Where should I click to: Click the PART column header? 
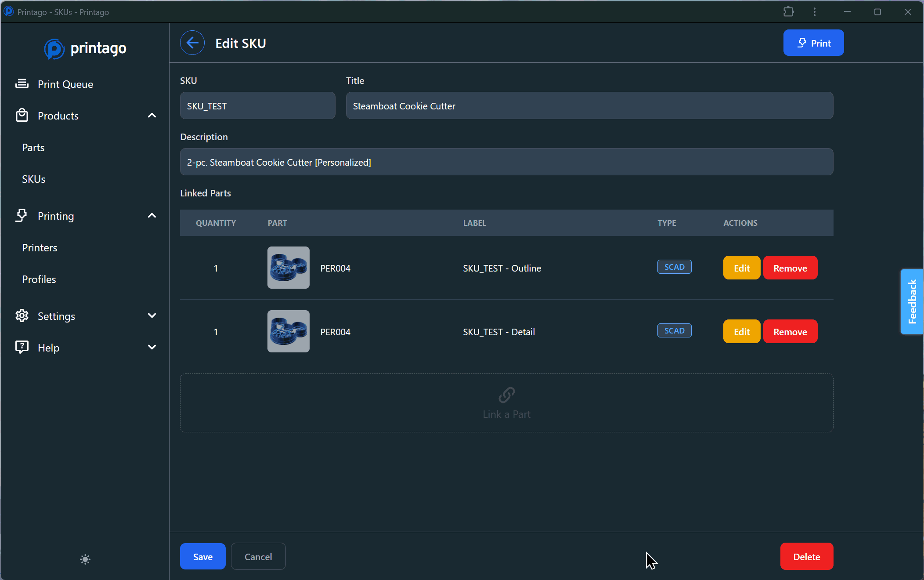(x=277, y=223)
